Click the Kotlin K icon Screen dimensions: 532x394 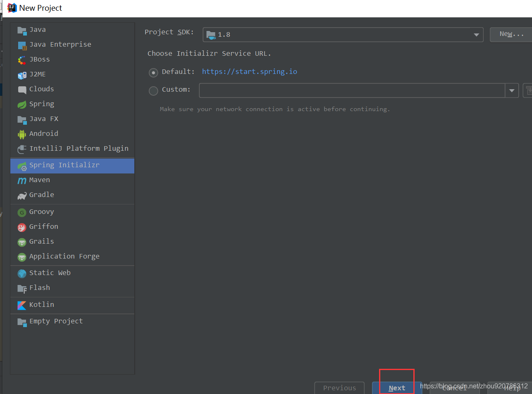[x=22, y=305]
